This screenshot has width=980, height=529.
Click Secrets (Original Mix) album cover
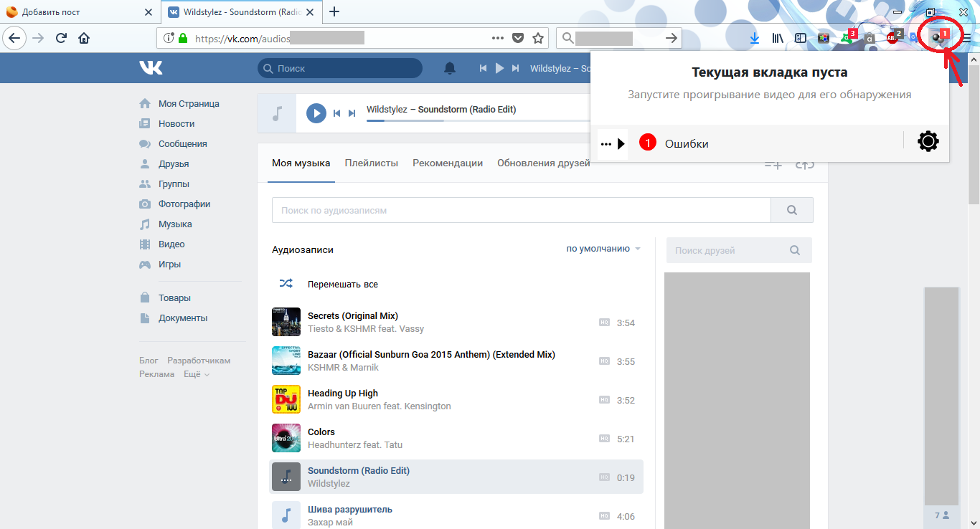pos(286,322)
